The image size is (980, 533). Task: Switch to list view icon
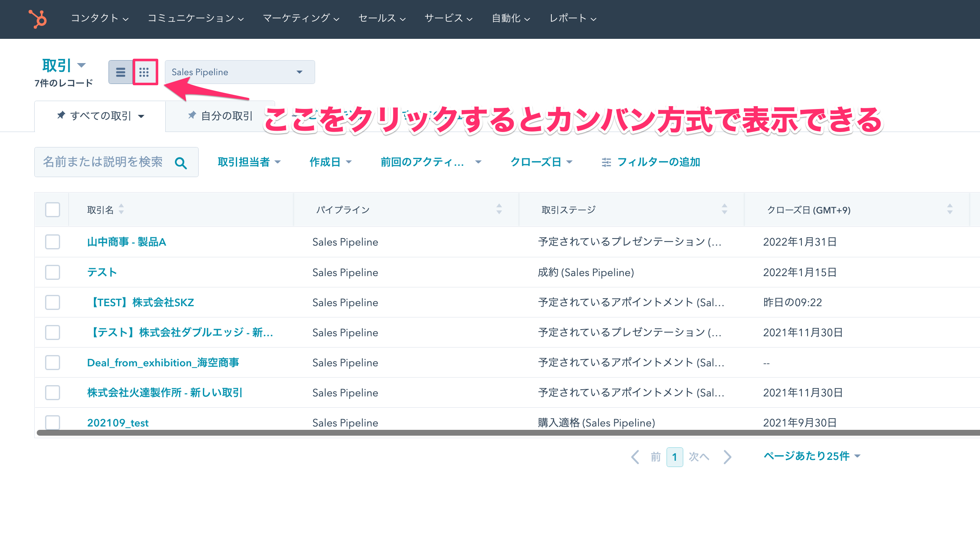[x=121, y=72]
